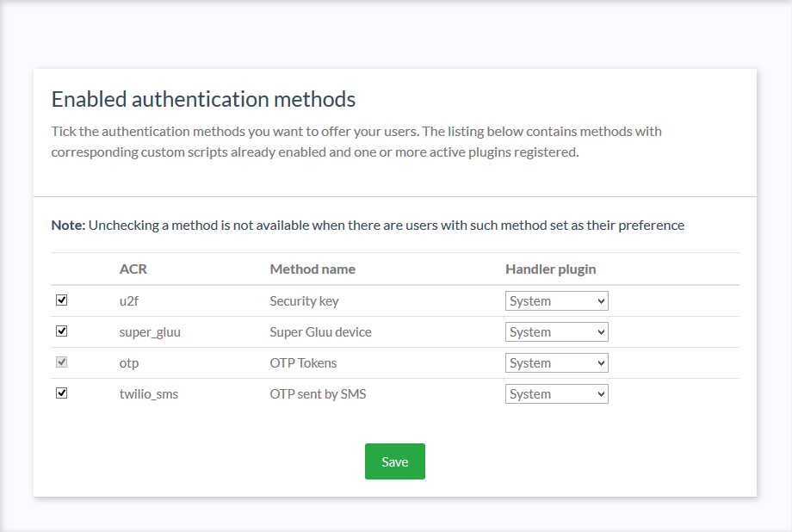This screenshot has height=532, width=792.
Task: Click the Method name column header
Action: tap(312, 269)
